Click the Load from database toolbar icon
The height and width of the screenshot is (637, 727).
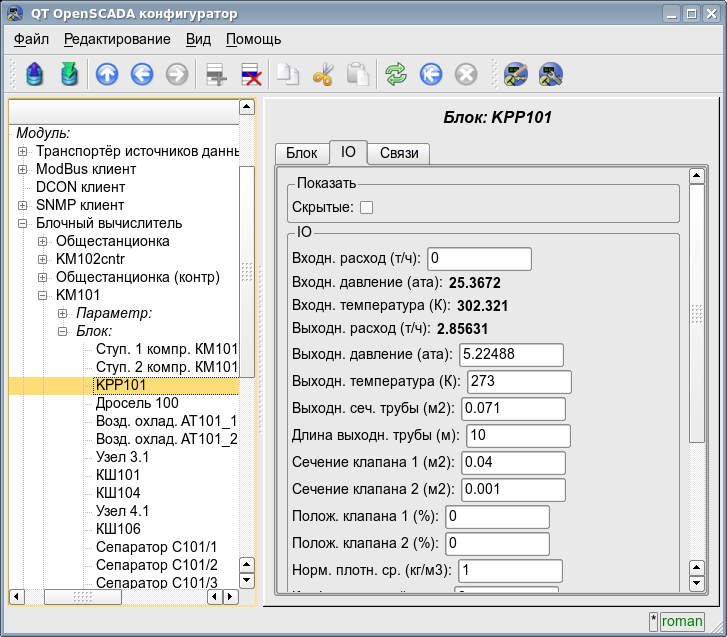coord(35,74)
